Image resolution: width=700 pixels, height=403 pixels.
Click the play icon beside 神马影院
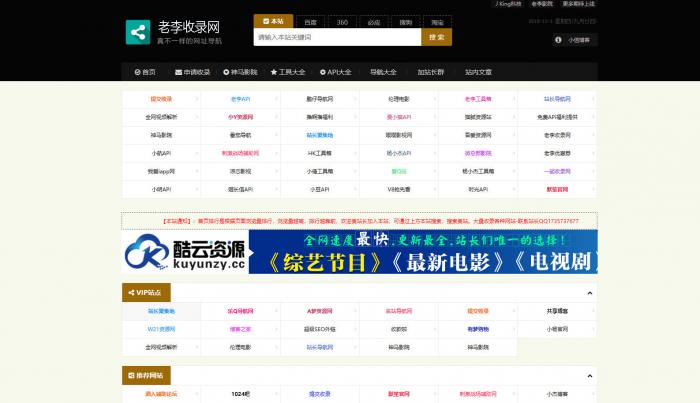tap(225, 72)
